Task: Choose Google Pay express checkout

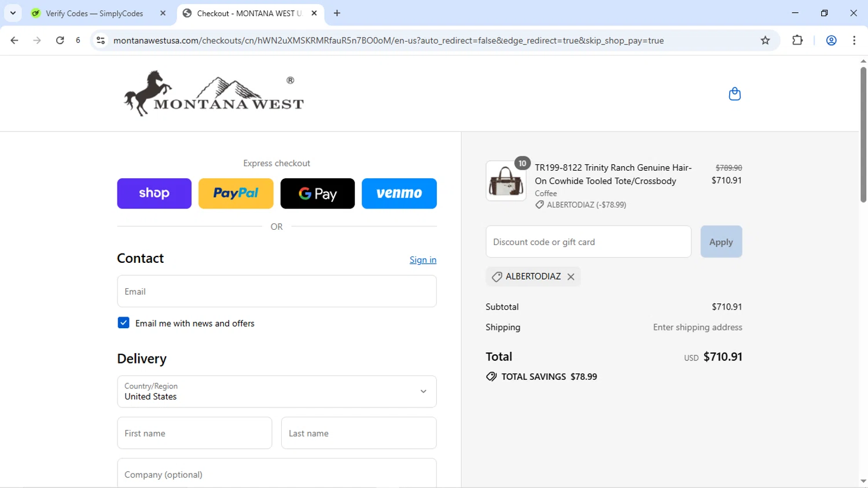Action: (x=318, y=193)
